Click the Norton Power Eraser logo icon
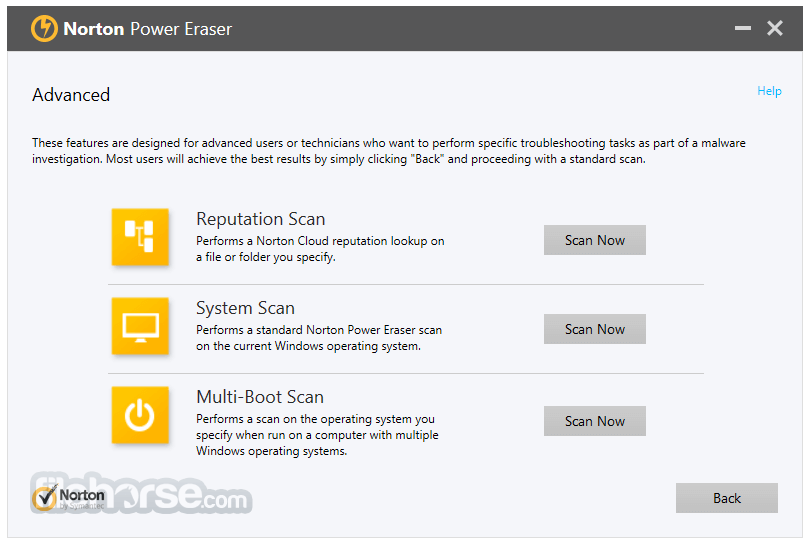Viewport: 809px width, 544px height. 44,28
